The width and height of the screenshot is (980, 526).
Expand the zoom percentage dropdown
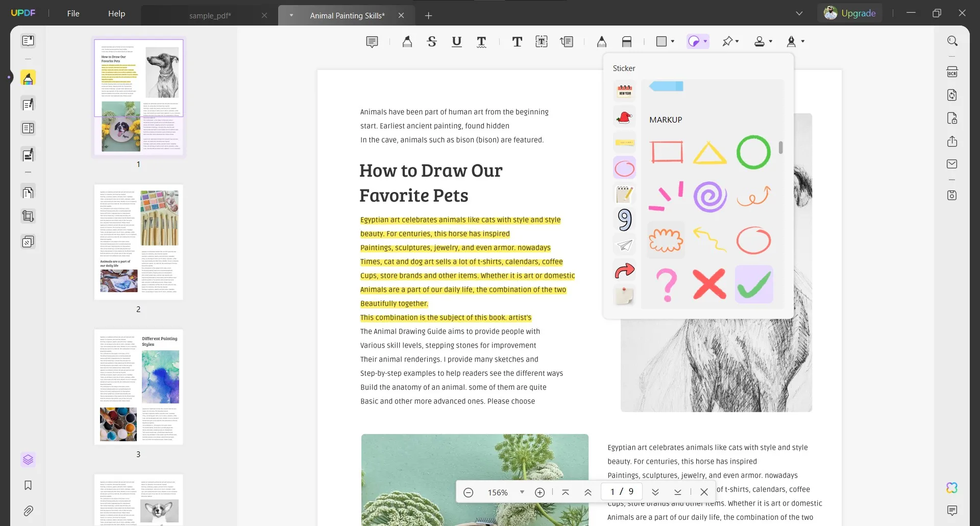tap(522, 492)
